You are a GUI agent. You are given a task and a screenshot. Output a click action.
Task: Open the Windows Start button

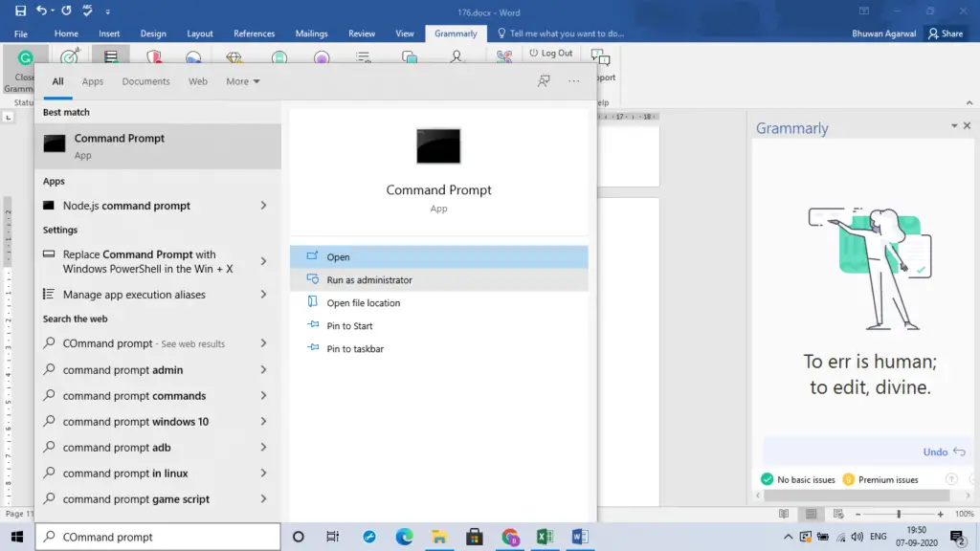[17, 537]
